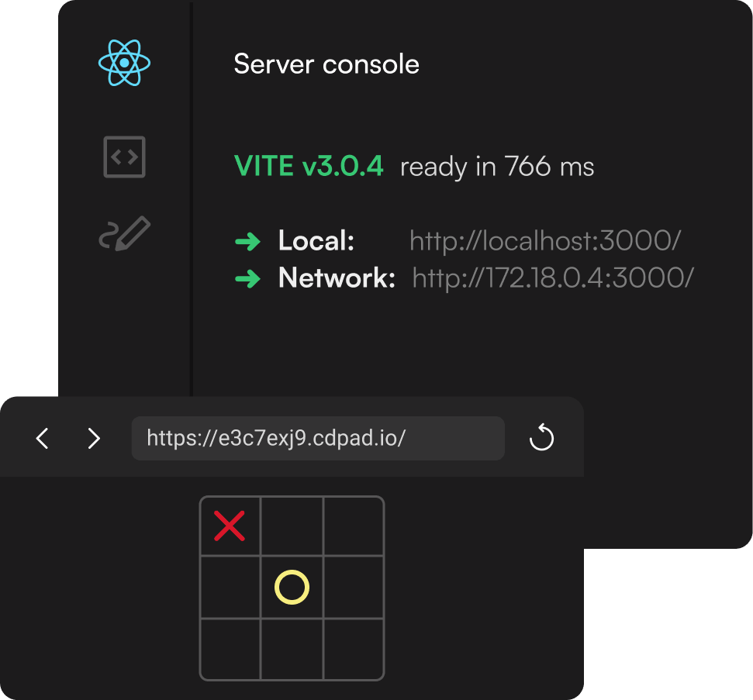
Task: Click the Server console heading
Action: (326, 64)
